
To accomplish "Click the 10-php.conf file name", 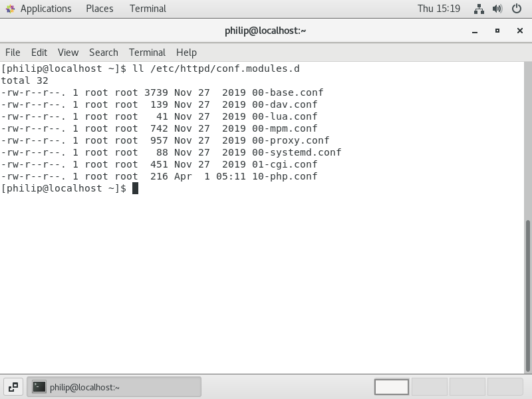I will pyautogui.click(x=285, y=176).
